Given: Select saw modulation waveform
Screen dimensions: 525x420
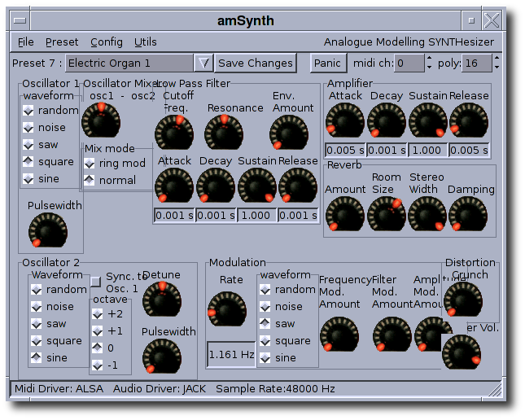Looking at the screenshot, I should click(x=278, y=323).
